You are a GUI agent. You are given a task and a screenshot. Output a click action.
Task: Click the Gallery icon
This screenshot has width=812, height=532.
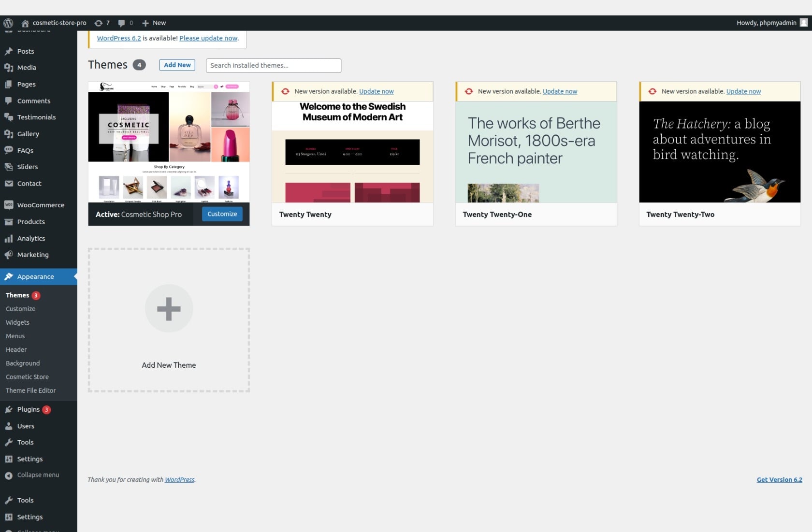coord(9,134)
